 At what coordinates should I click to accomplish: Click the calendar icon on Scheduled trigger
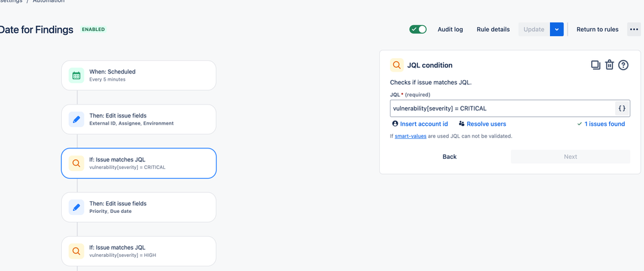(x=77, y=75)
